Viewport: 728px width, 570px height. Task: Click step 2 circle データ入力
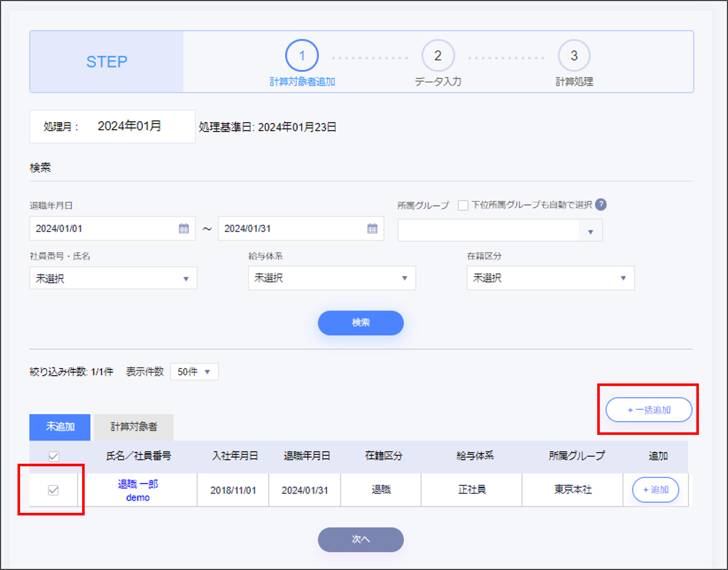438,56
